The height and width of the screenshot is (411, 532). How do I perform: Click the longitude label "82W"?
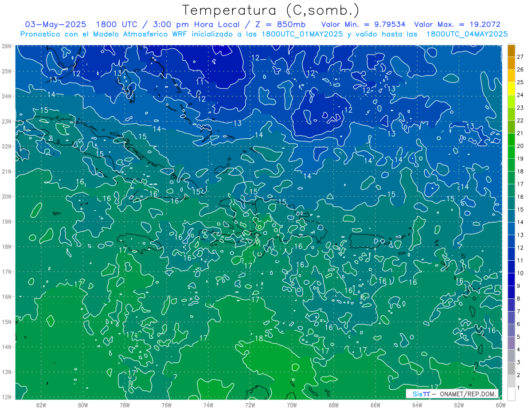click(x=41, y=405)
